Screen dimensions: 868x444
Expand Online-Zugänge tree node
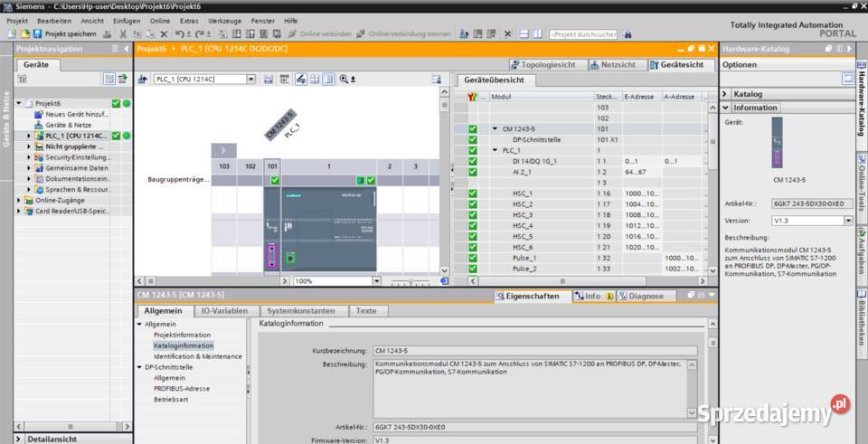tap(19, 201)
